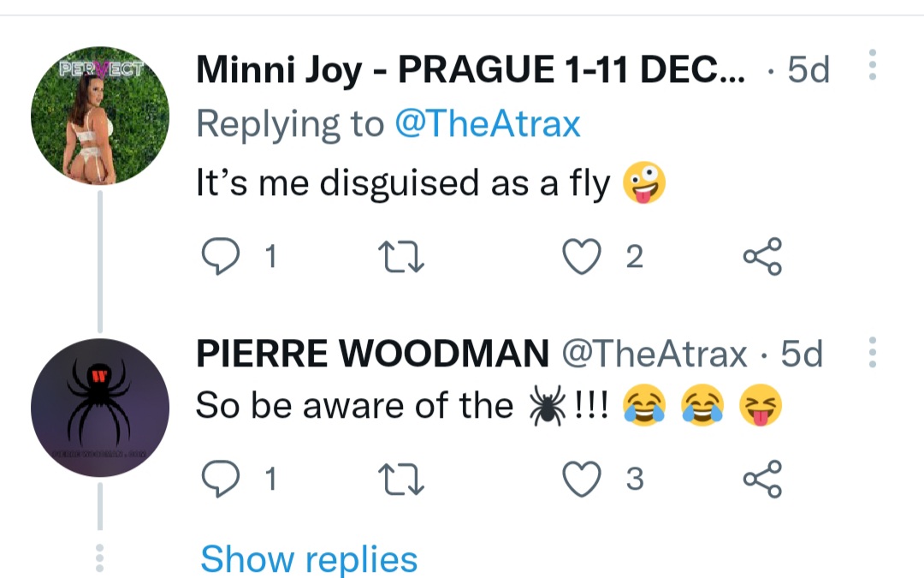Like Pierre Woodman's spider tweet
924x578 pixels.
tap(583, 478)
